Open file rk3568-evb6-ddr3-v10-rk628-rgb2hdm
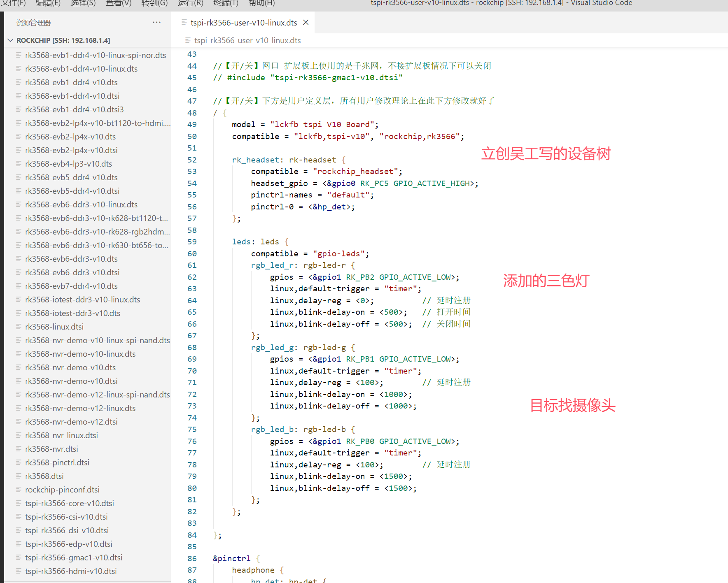Image resolution: width=728 pixels, height=583 pixels. [x=98, y=232]
